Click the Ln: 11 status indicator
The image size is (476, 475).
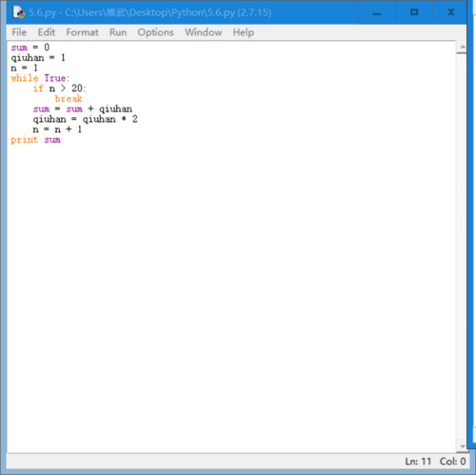click(x=418, y=461)
